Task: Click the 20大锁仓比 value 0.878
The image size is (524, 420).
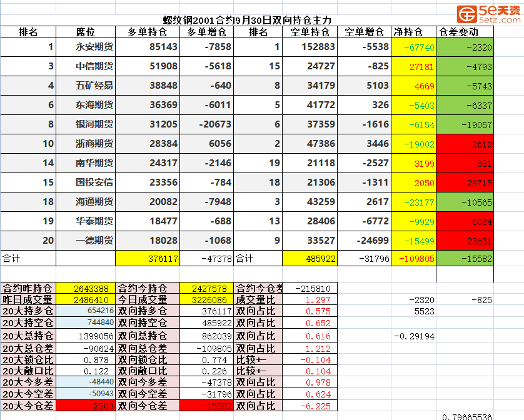Action: tap(86, 360)
